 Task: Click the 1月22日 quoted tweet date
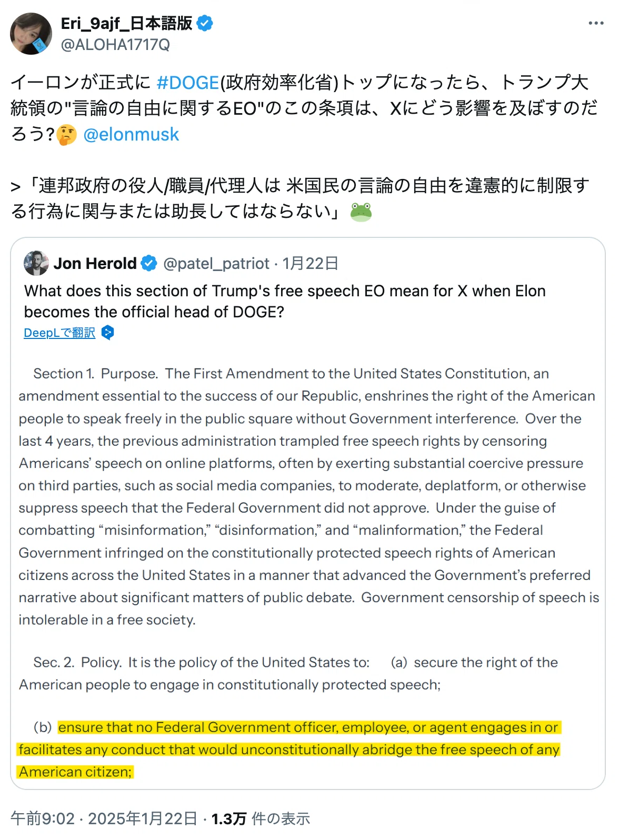tap(310, 263)
